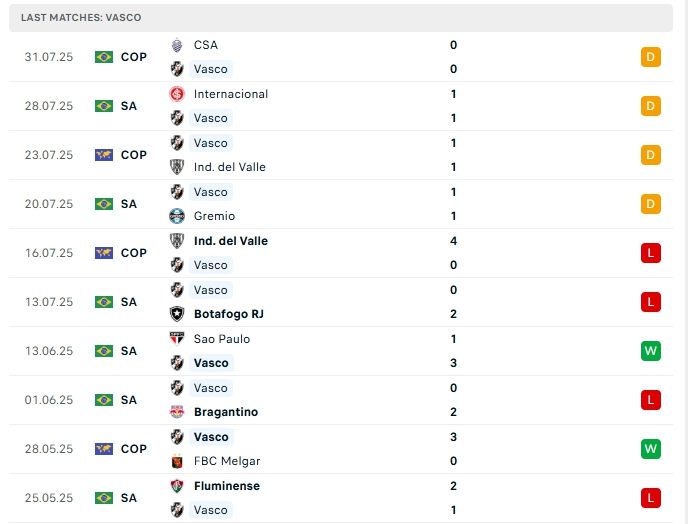Image resolution: width=688 pixels, height=524 pixels.
Task: Click the FBC Melgar crest icon
Action: [x=177, y=461]
